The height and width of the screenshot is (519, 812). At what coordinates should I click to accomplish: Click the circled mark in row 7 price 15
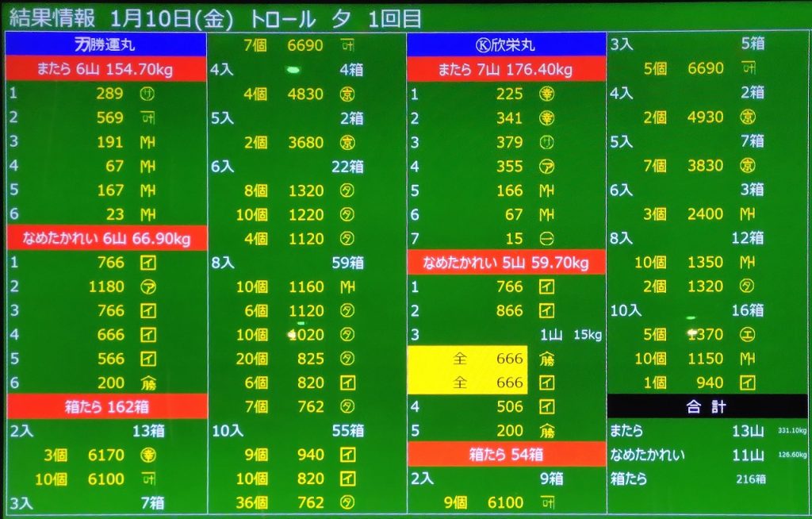546,239
